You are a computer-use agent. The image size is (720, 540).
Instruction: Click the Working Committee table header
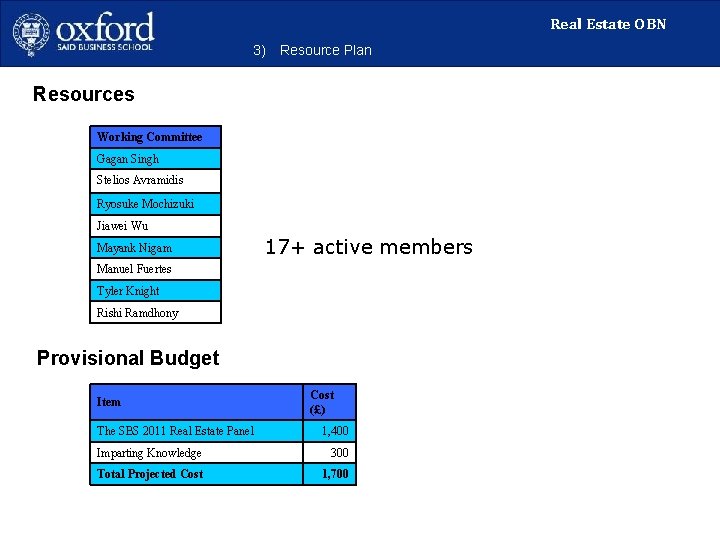[156, 137]
